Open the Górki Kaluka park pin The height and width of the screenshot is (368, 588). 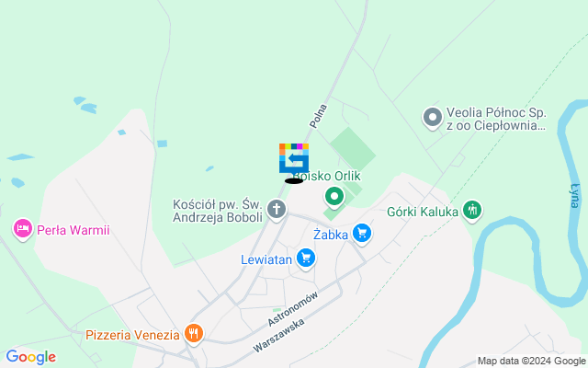click(472, 211)
